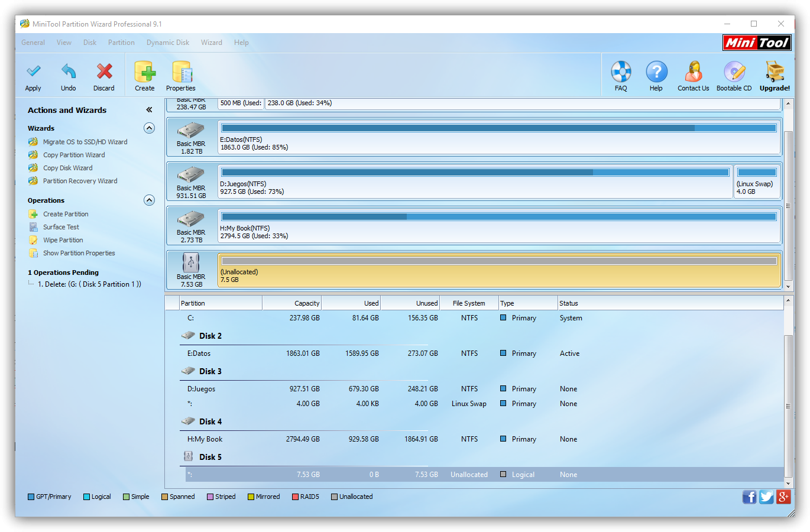Open the Google Plus share icon
The image size is (810, 532).
coord(784,497)
